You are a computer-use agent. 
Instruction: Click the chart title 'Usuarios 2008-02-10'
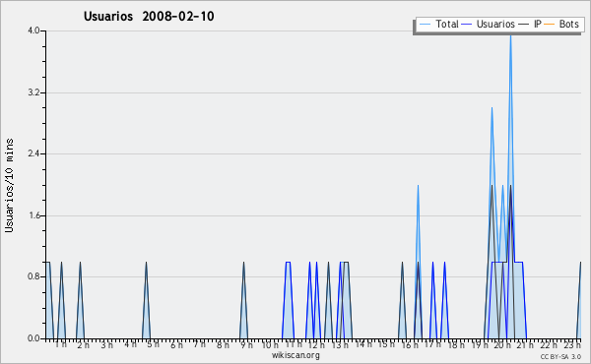pyautogui.click(x=149, y=16)
